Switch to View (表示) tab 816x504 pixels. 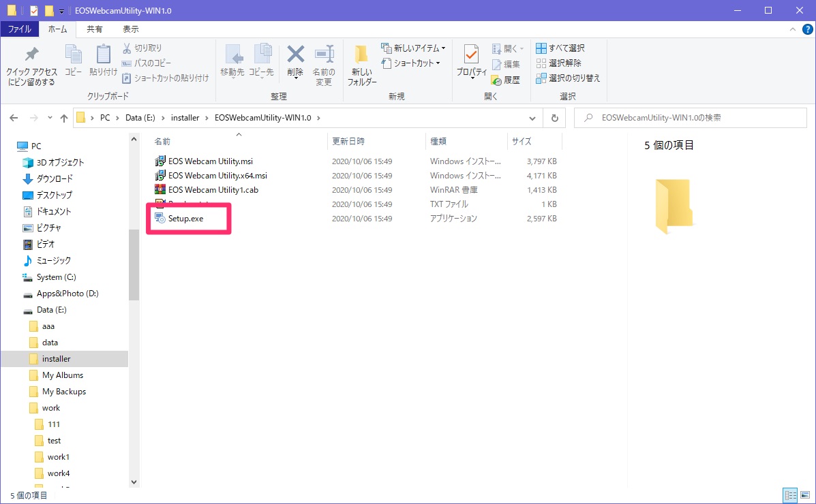tap(131, 29)
